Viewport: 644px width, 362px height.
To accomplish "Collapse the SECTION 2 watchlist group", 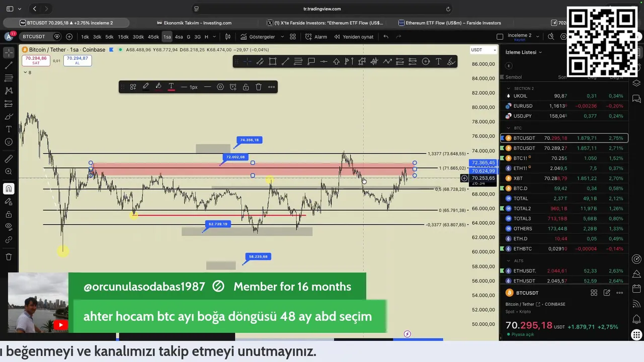I will [x=509, y=88].
